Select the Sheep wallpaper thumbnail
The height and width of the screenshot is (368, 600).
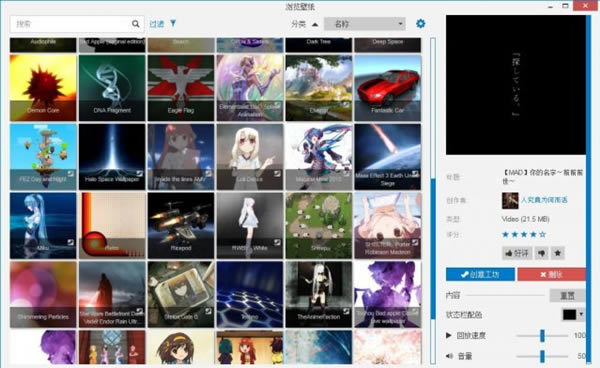318,226
